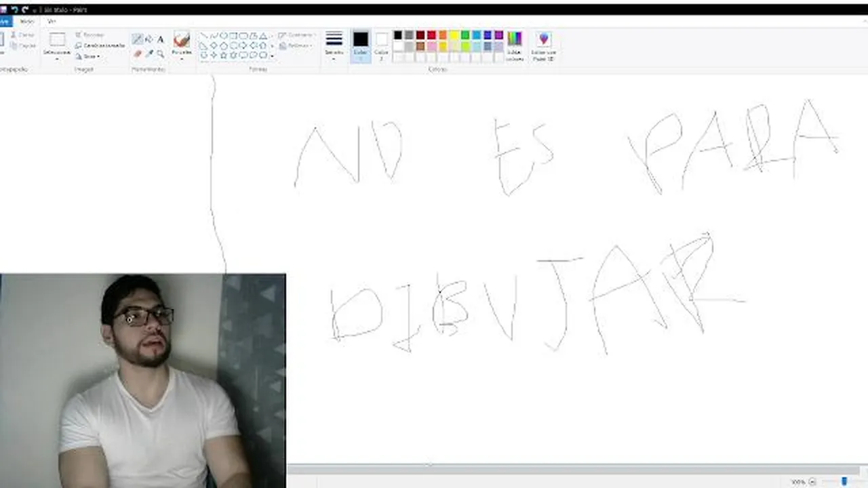The width and height of the screenshot is (868, 488).
Task: Select the Fill with color bucket tool
Action: pyautogui.click(x=149, y=39)
